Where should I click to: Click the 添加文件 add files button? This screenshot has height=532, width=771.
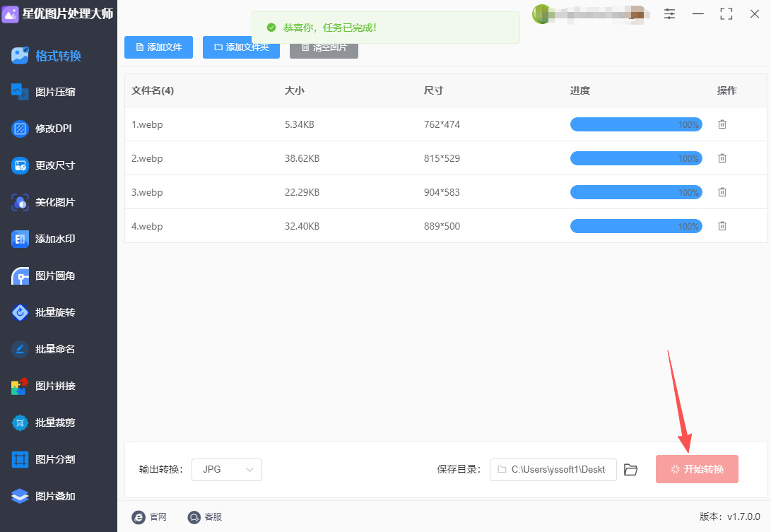tap(158, 47)
